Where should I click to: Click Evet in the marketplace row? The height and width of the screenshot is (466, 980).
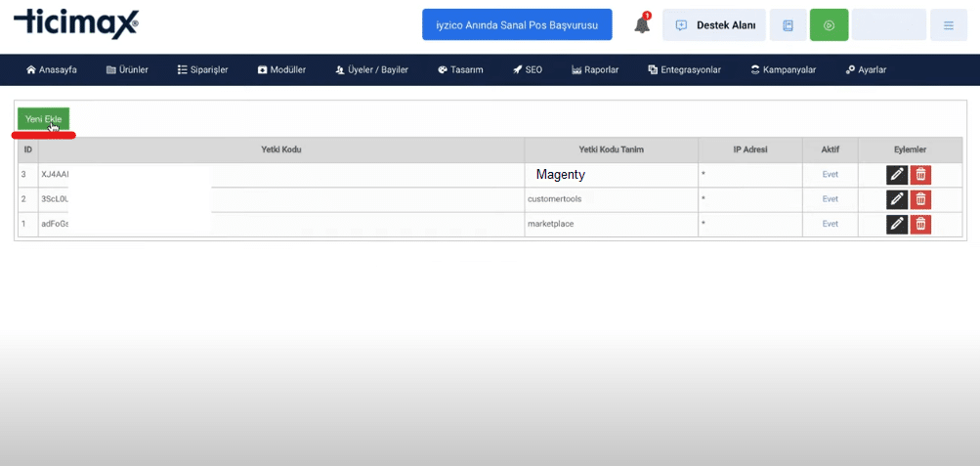[830, 225]
